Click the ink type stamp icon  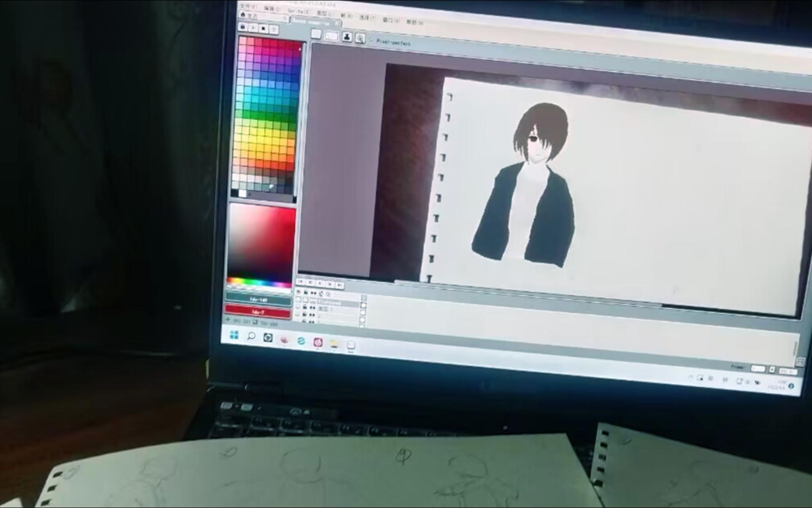[347, 37]
